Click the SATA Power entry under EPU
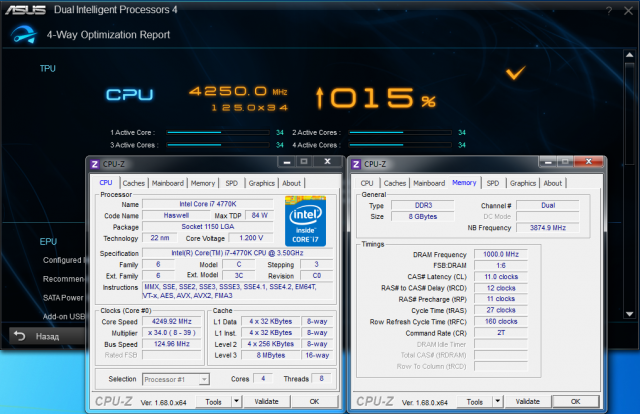This screenshot has height=414, width=640. [x=63, y=298]
